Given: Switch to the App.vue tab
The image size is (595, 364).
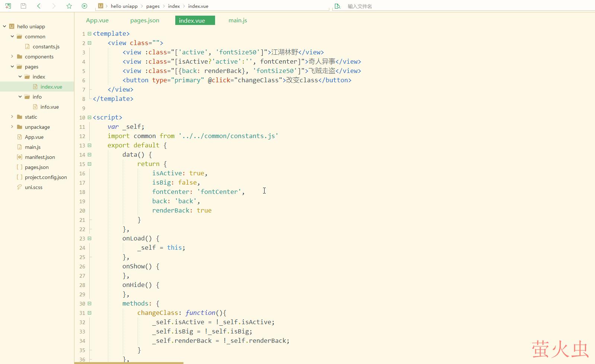Looking at the screenshot, I should pos(97,20).
